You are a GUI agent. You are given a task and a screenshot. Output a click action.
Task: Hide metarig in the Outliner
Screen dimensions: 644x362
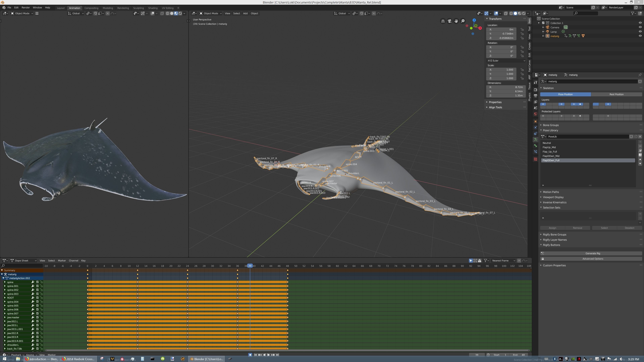coord(640,36)
